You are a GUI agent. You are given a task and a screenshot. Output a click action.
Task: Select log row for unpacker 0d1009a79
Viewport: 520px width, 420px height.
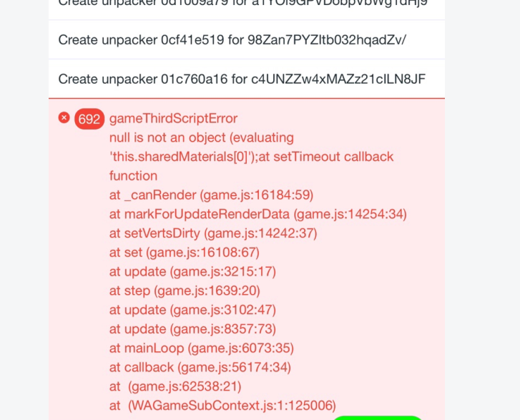[x=246, y=6]
